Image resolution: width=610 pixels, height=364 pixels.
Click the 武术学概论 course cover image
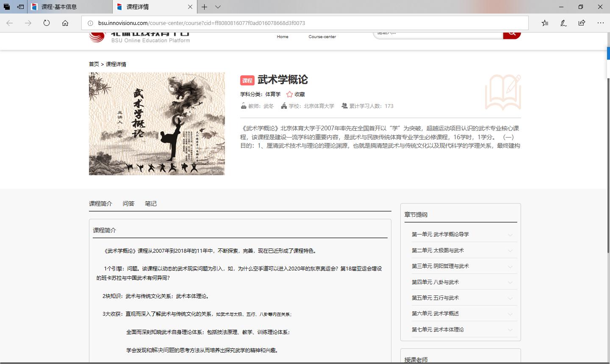coord(157,124)
